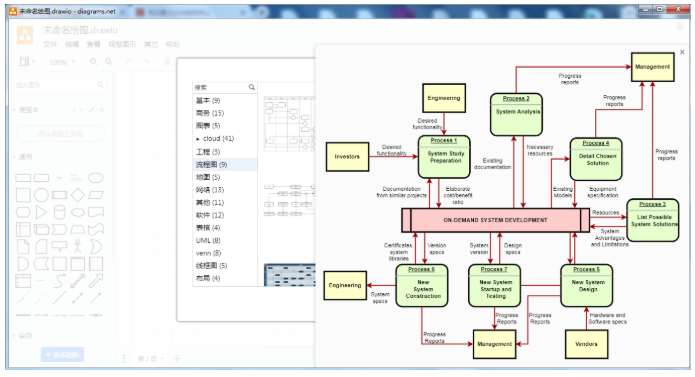Select the single block arrow shape
Image resolution: width=695 pixels, height=377 pixels.
click(x=96, y=281)
